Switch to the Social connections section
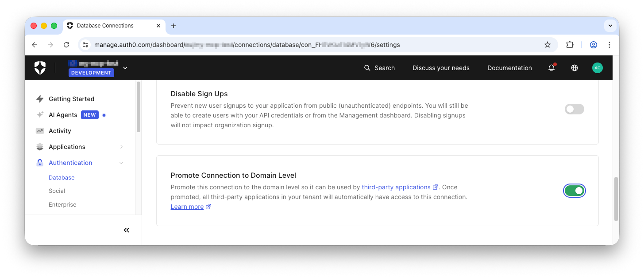Viewport: 644px width, 278px height. pos(57,191)
